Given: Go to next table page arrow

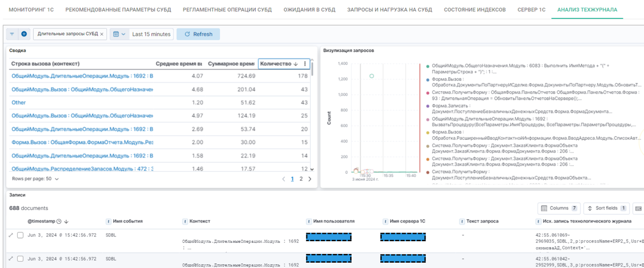Looking at the screenshot, I should [310, 179].
